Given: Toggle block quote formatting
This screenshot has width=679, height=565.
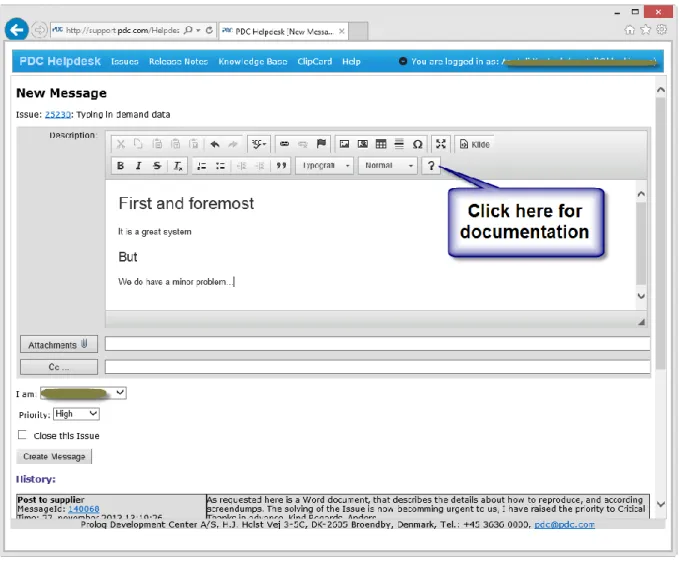Looking at the screenshot, I should tap(281, 165).
